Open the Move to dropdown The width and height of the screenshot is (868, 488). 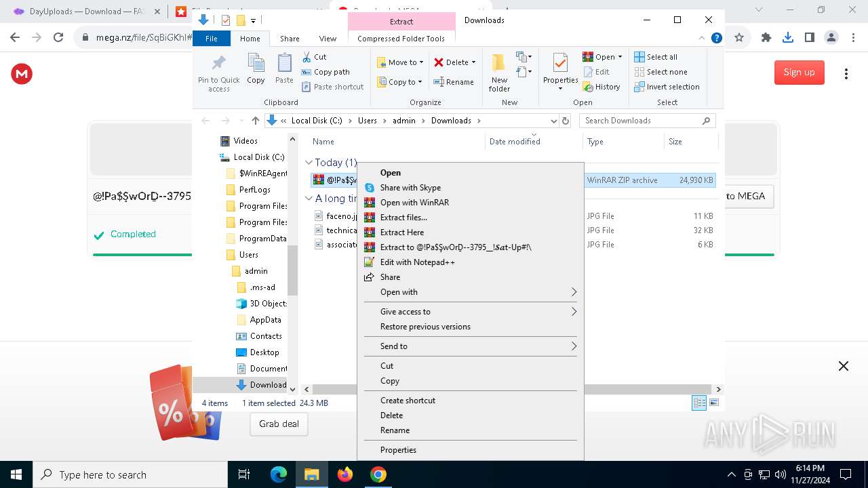click(x=401, y=62)
